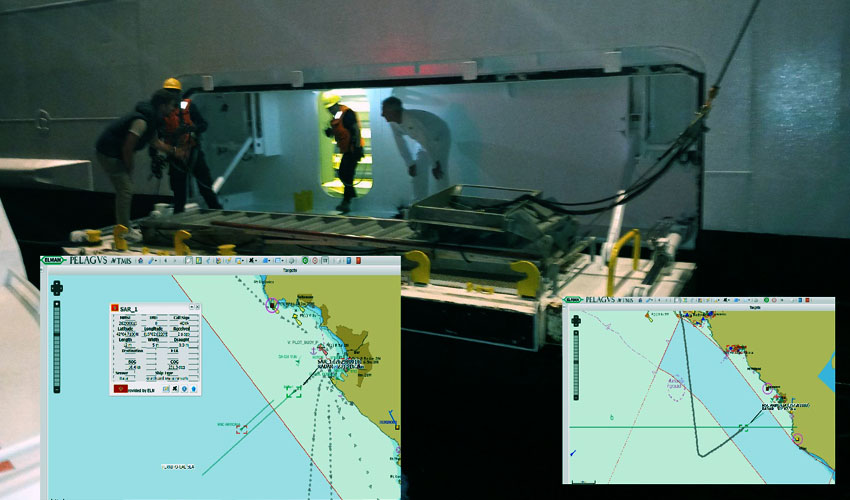Click dashed anchorage area on right map
This screenshot has width=850, height=500.
click(x=676, y=389)
